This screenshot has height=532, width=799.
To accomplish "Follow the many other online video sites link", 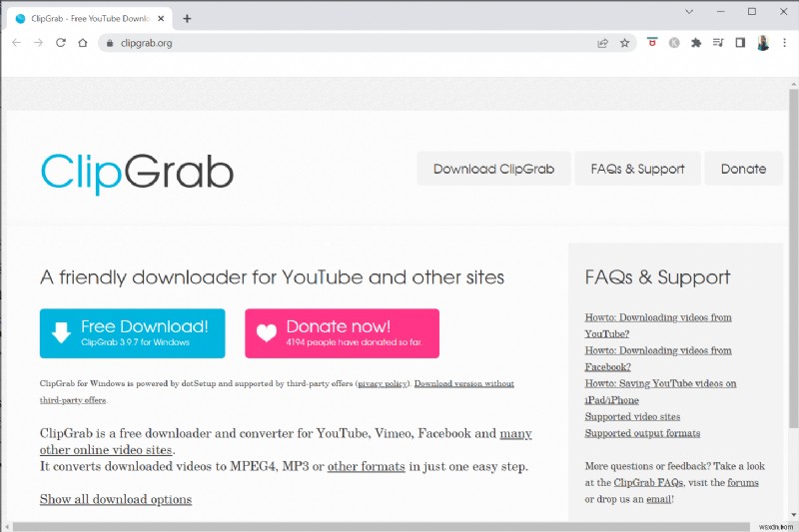I will click(x=286, y=441).
